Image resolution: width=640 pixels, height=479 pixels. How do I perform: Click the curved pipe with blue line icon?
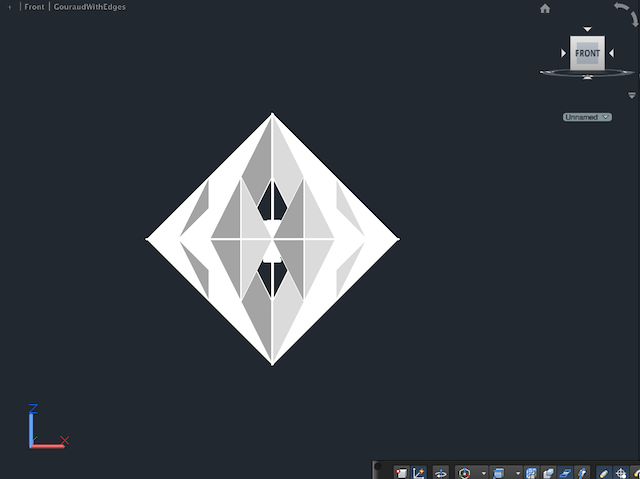(x=582, y=473)
